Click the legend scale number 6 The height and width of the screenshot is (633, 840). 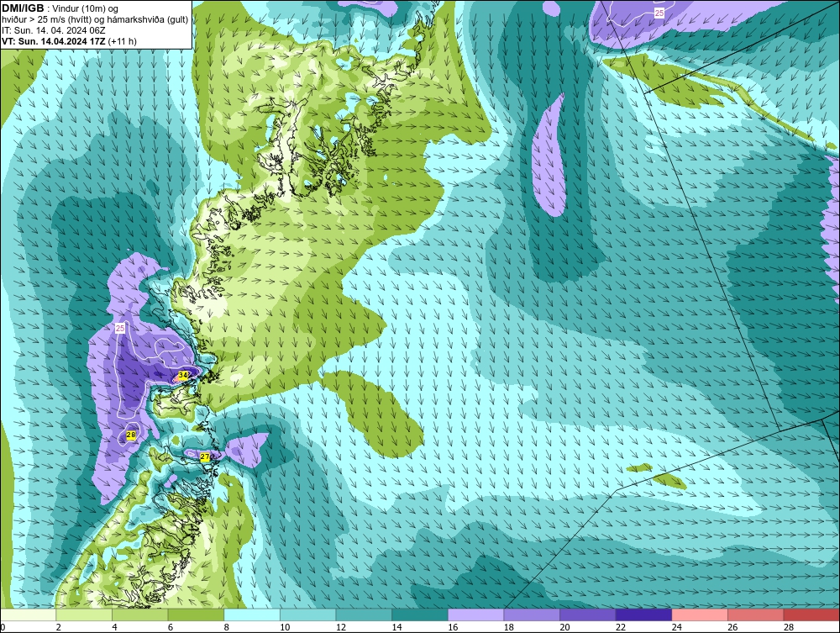171,627
